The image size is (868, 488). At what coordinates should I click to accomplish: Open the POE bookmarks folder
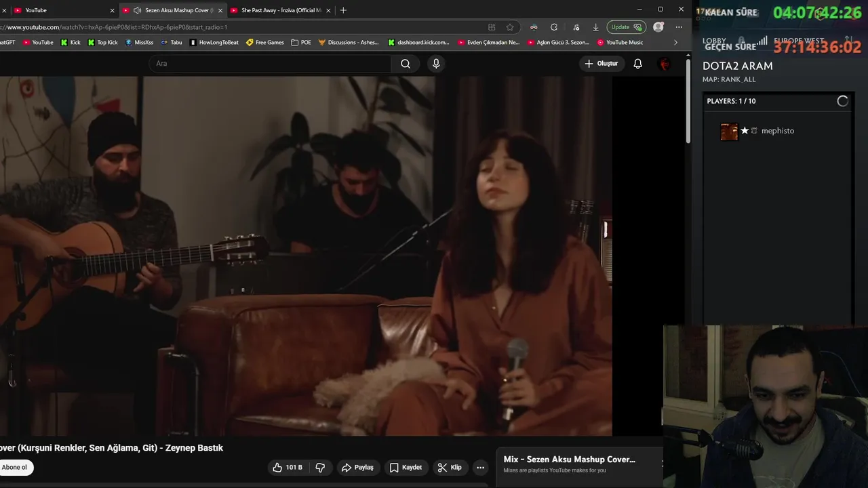click(x=301, y=42)
